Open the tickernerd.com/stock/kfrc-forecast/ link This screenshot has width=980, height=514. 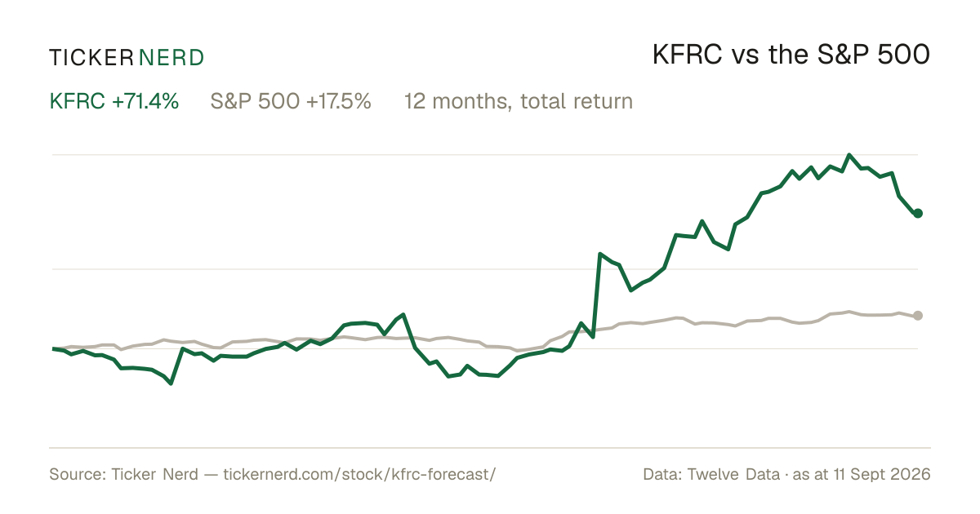point(359,474)
